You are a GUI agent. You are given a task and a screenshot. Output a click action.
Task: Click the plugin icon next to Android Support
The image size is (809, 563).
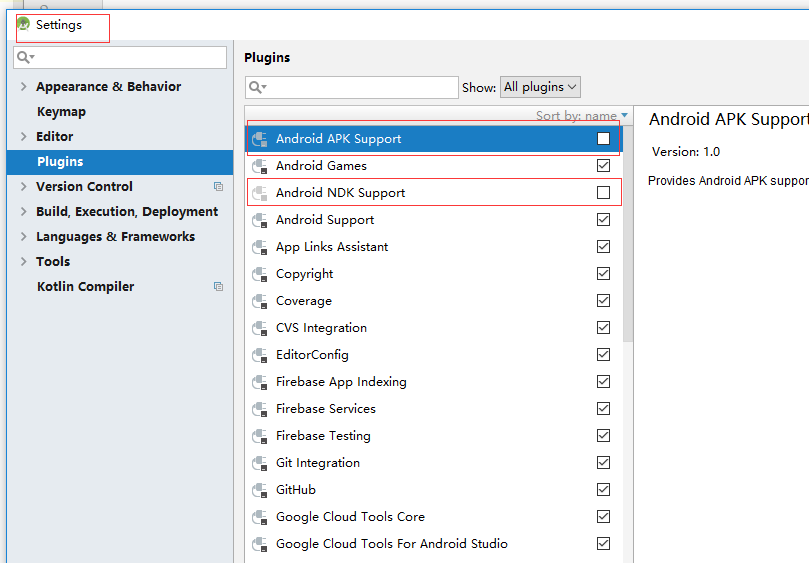pos(260,220)
